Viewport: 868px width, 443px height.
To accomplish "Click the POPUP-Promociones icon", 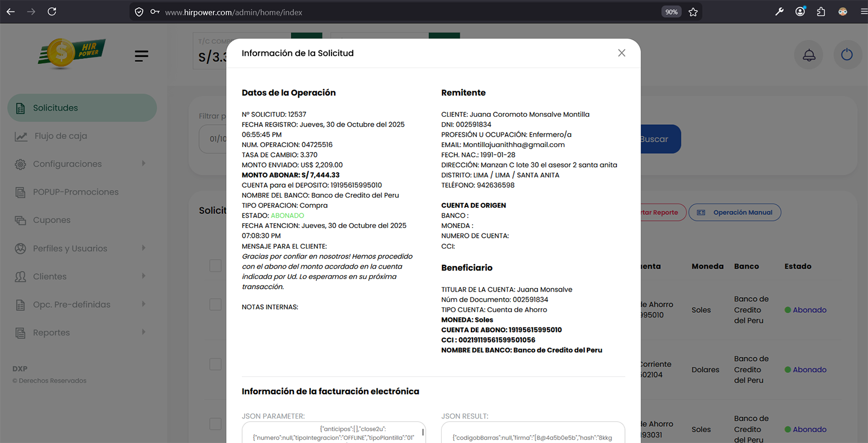I will [21, 192].
